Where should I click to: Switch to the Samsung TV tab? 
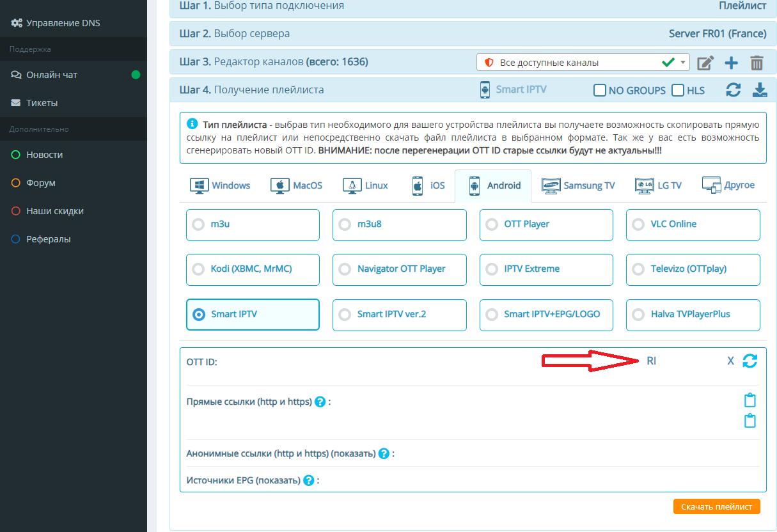tap(578, 185)
